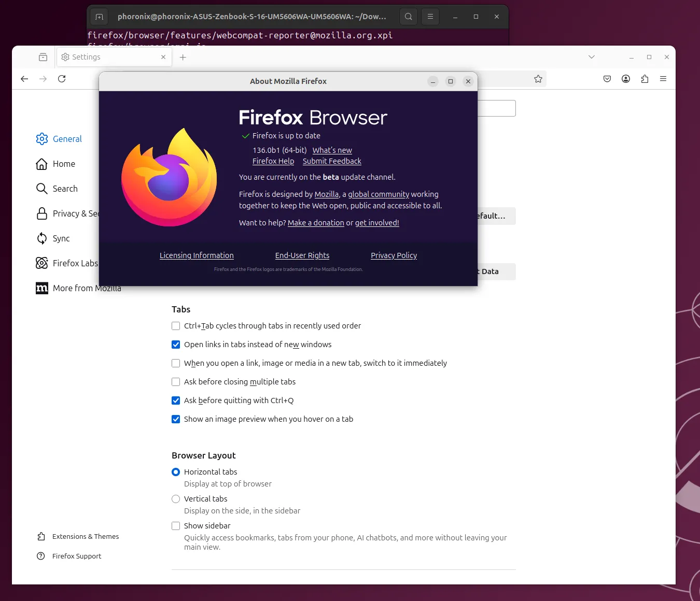
Task: Open Firefox View icon left of the tabs
Action: [x=43, y=57]
